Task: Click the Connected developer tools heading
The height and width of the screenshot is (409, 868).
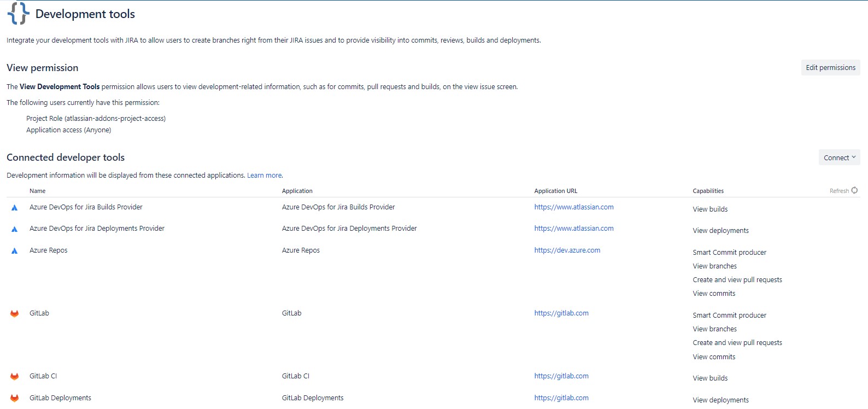Action: (66, 157)
